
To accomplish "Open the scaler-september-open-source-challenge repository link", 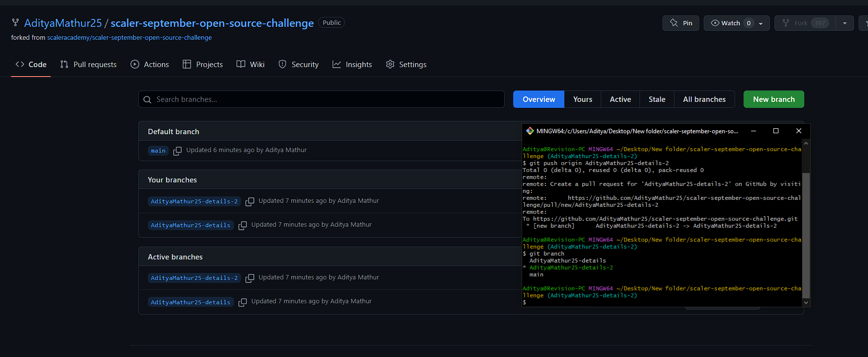I will pyautogui.click(x=212, y=23).
